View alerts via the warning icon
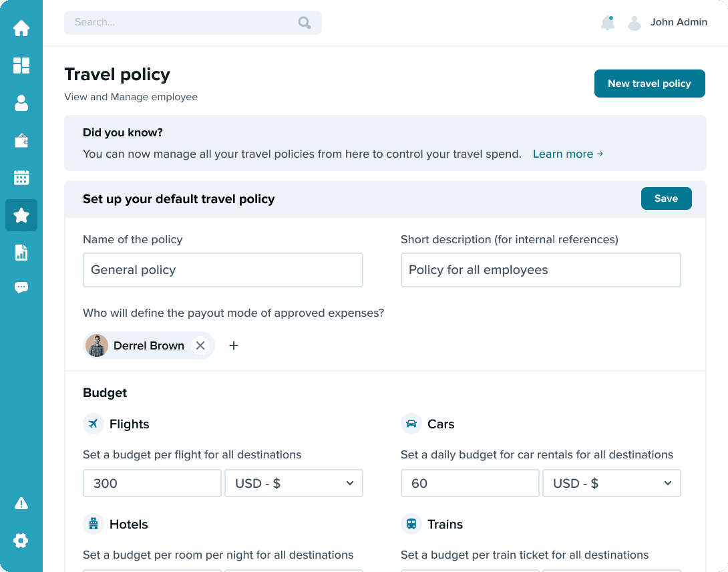 point(21,503)
